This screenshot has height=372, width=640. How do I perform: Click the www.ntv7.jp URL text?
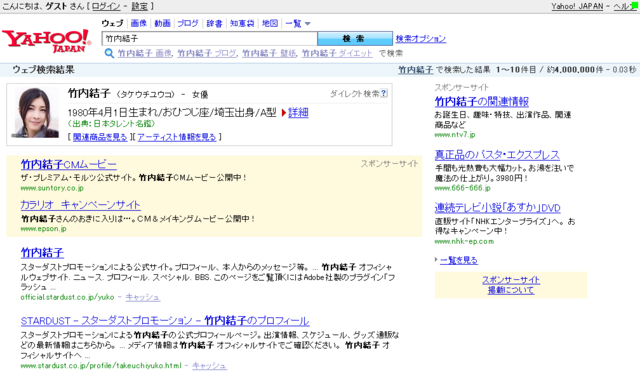[x=455, y=134]
